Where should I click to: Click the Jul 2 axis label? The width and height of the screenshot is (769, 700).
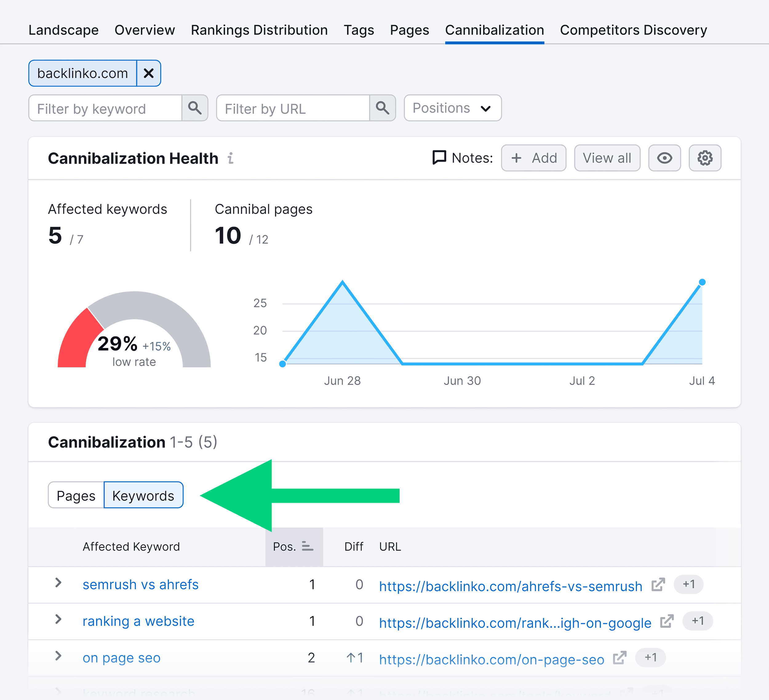coord(582,380)
